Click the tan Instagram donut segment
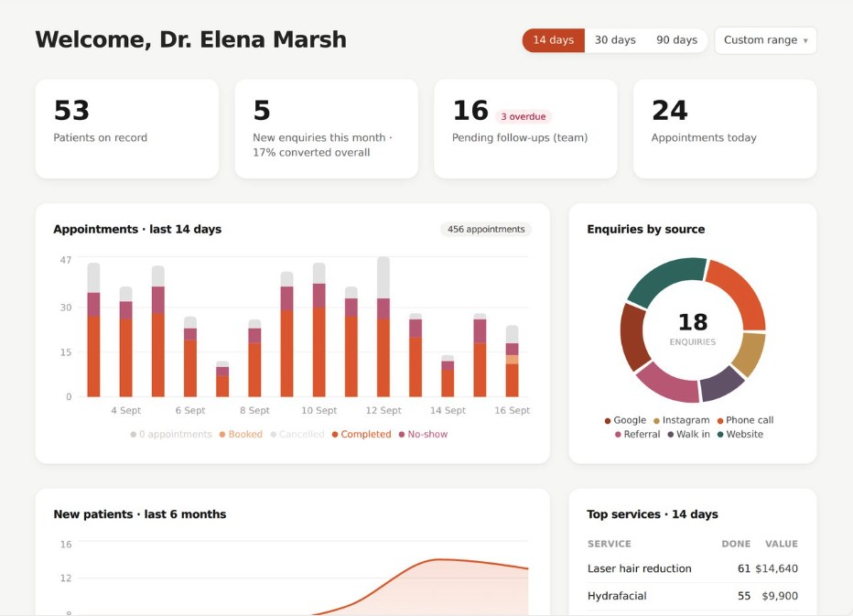The width and height of the screenshot is (853, 616). point(749,352)
